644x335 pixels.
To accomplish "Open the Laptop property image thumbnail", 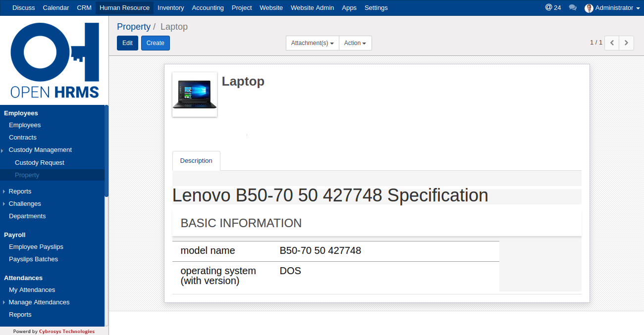I will tap(195, 95).
